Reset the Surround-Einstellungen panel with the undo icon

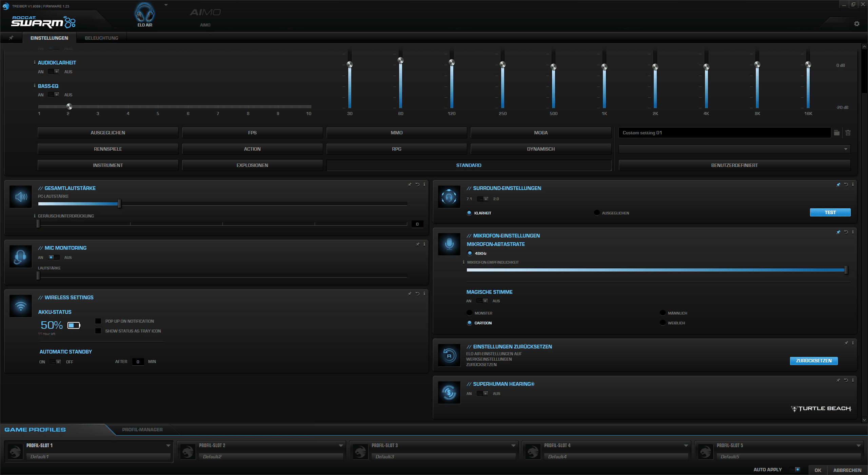coord(846,185)
